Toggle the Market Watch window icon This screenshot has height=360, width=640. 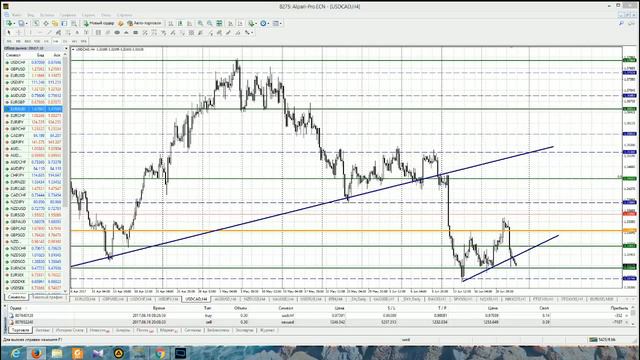(x=36, y=23)
